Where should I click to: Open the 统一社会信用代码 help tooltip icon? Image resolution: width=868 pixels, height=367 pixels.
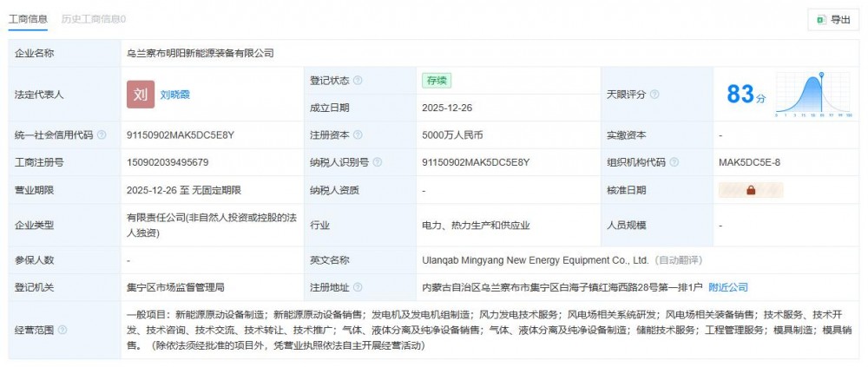click(x=102, y=135)
